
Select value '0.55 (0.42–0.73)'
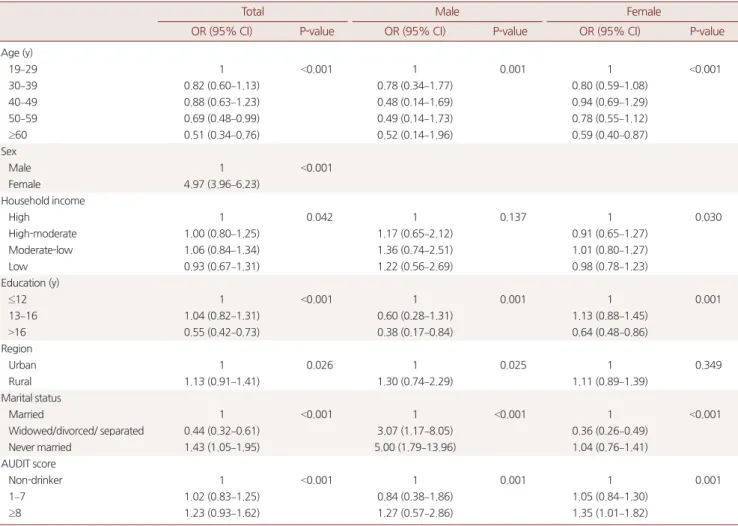pos(222,333)
